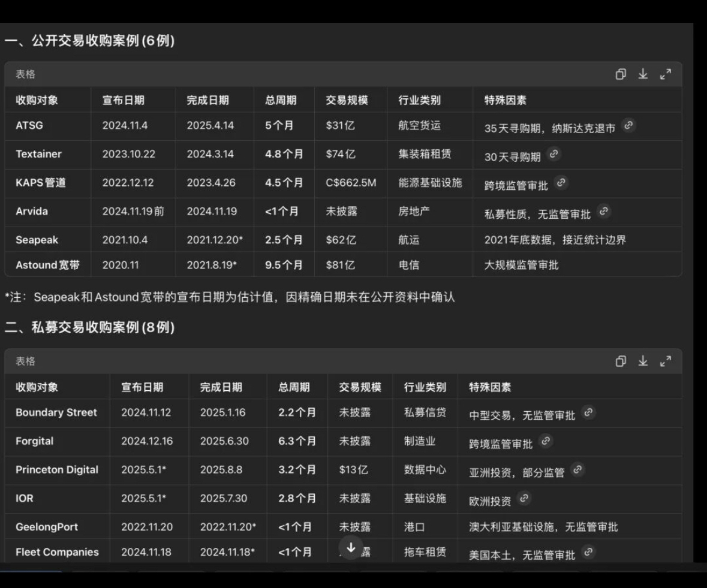Click the 2021年底数据，接近统计边界 text
Screen dimensions: 707x588
(x=555, y=240)
